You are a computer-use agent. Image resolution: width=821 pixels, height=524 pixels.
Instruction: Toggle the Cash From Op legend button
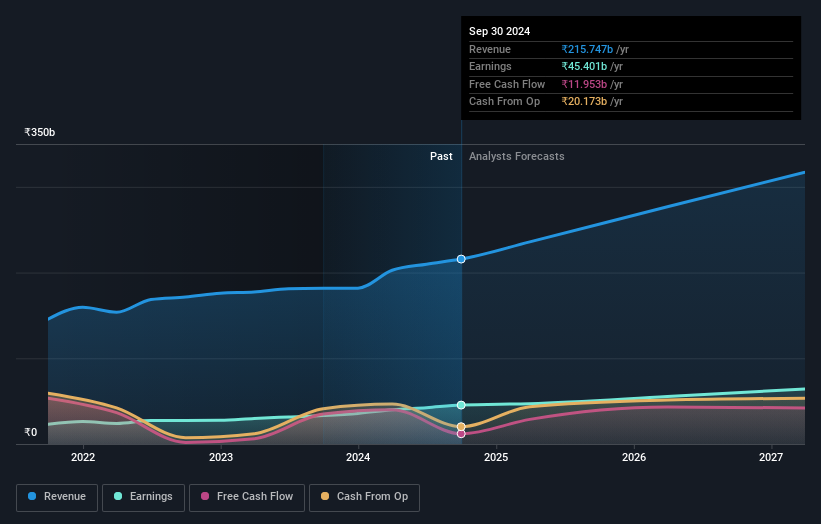(x=364, y=497)
